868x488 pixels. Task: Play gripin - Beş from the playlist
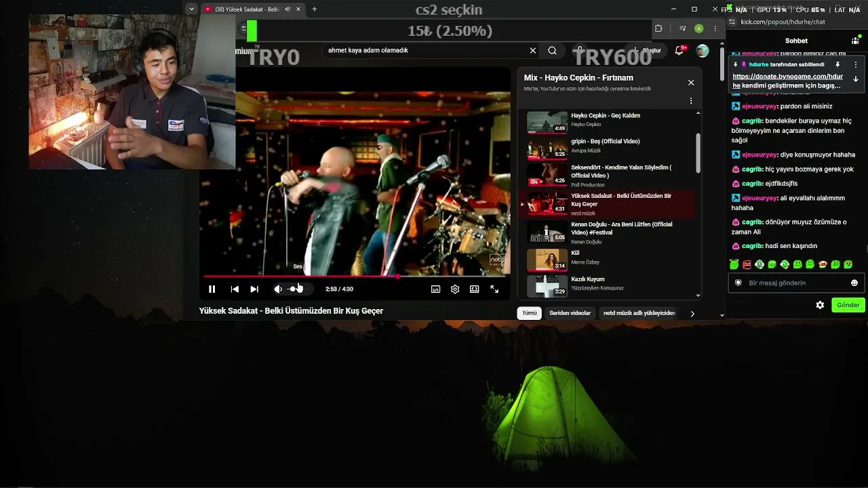611,148
